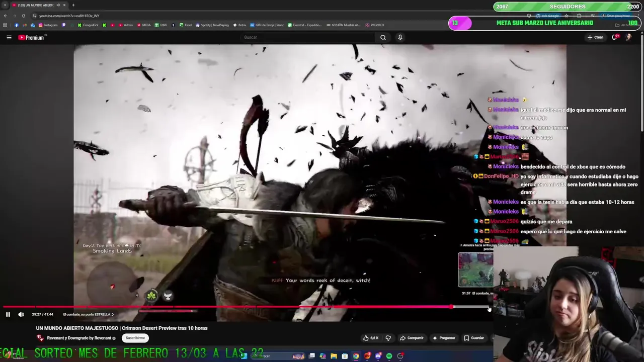Image resolution: width=644 pixels, height=362 pixels.
Task: Open the Preguntar AI button
Action: point(444,338)
